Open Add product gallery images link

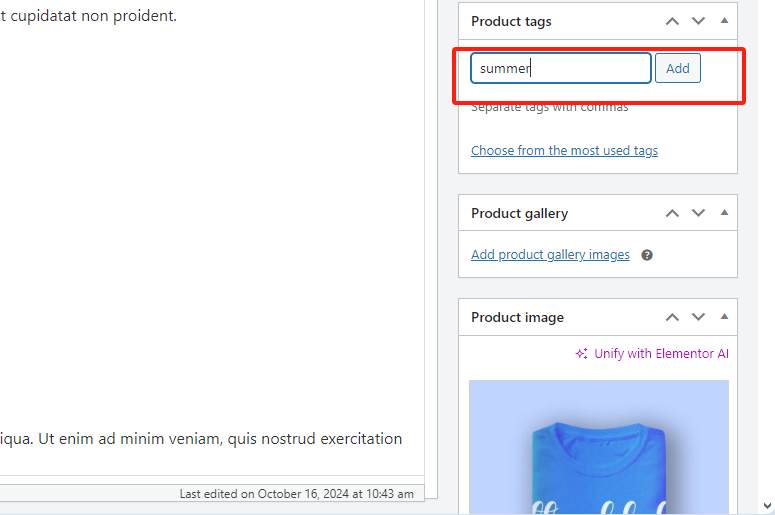550,255
